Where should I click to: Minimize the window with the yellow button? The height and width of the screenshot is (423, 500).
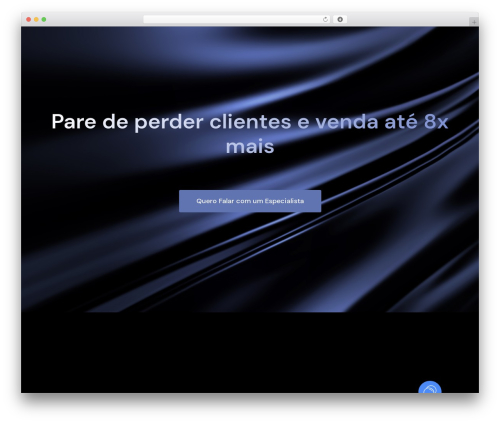[x=36, y=20]
